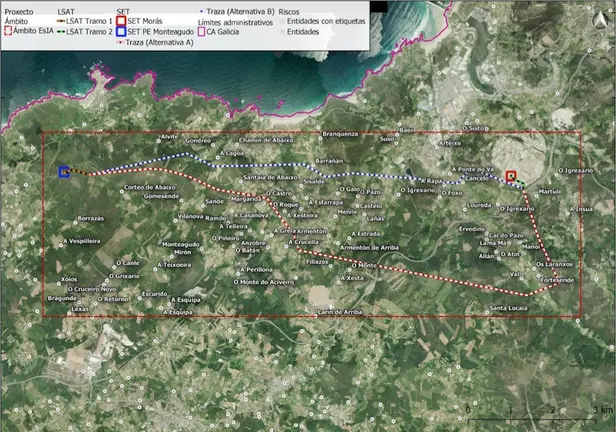Click the red SET Morás legend symbol
The height and width of the screenshot is (432, 616).
pos(122,18)
